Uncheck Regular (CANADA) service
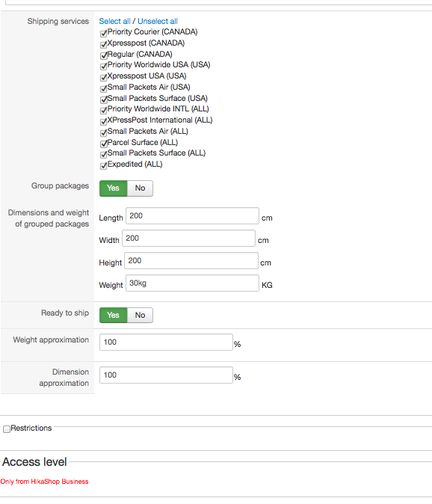 pyautogui.click(x=103, y=55)
